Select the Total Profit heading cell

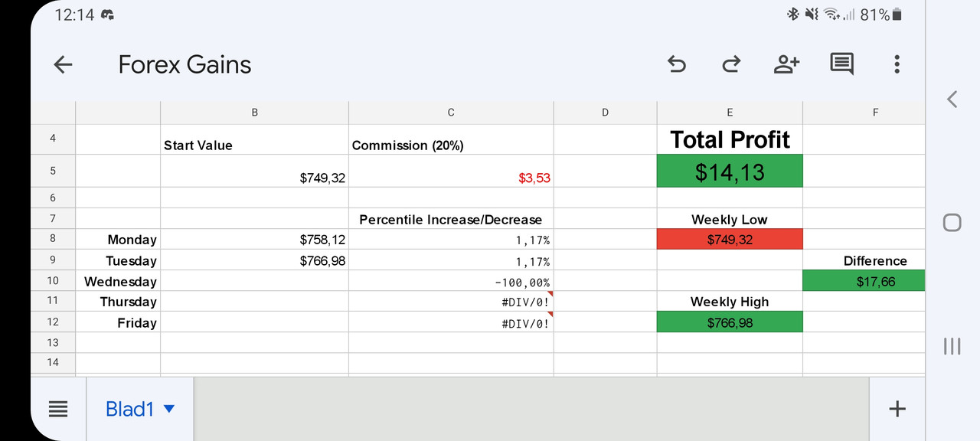[x=730, y=139]
